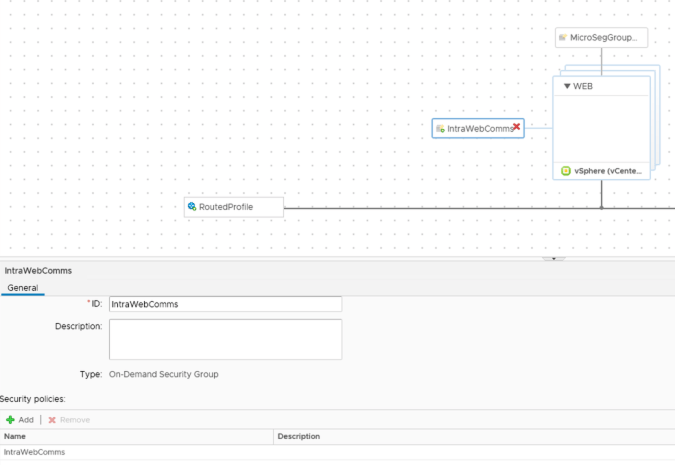Sort by the Description column header
The width and height of the screenshot is (675, 465).
click(x=474, y=436)
